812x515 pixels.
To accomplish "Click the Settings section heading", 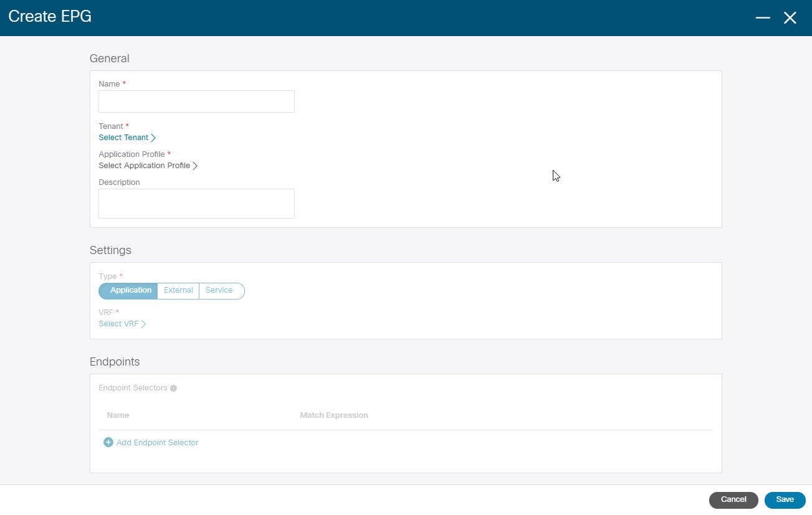I will (x=110, y=250).
